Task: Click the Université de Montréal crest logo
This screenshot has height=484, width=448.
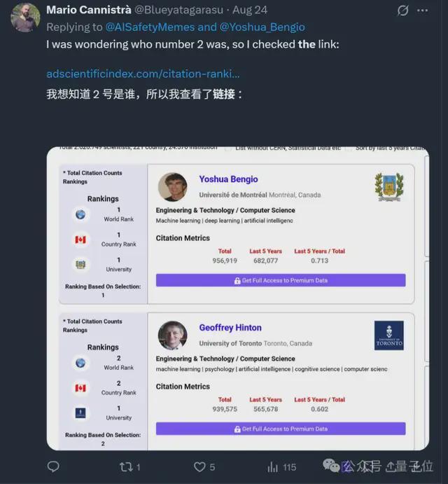Action: (389, 187)
